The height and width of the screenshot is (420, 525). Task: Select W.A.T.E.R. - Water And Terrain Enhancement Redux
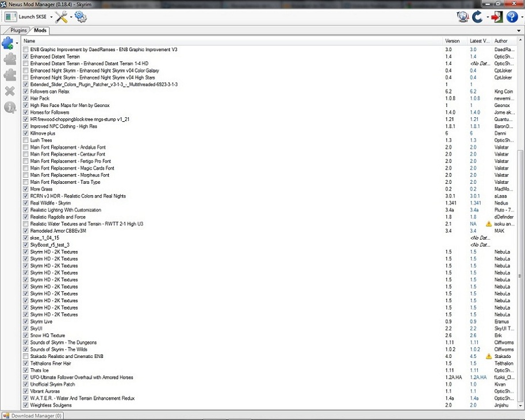[x=82, y=398]
